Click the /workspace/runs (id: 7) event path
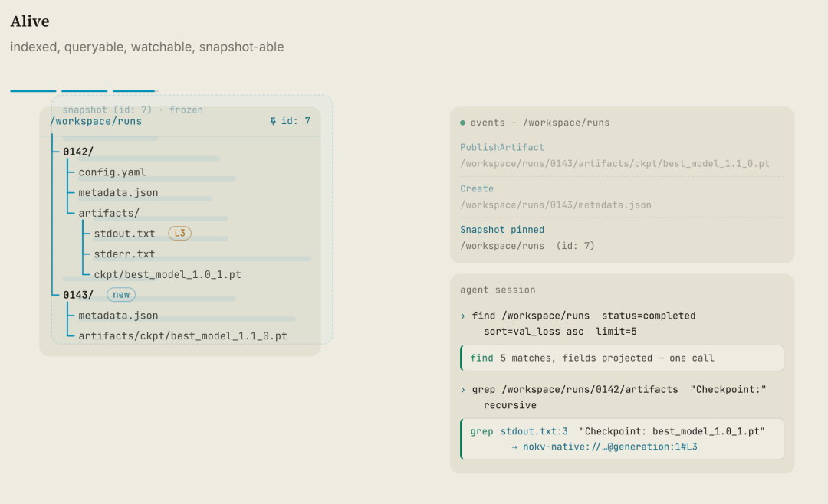The height and width of the screenshot is (504, 828). coord(527,247)
